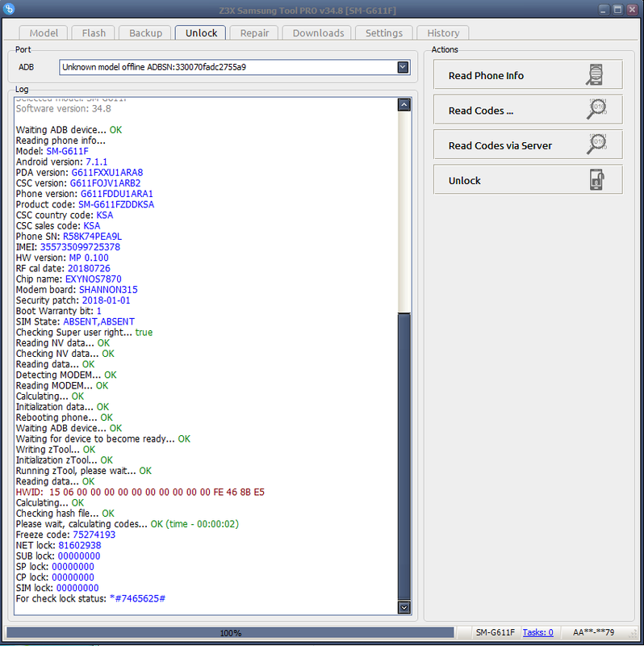Click the Boot Warranty bit: 1 line

tap(58, 311)
